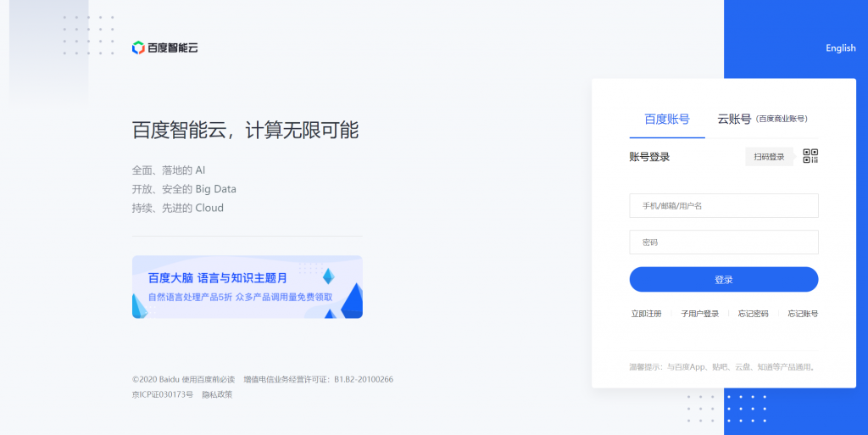Viewport: 868px width, 435px height.
Task: Switch language to English
Action: point(840,48)
